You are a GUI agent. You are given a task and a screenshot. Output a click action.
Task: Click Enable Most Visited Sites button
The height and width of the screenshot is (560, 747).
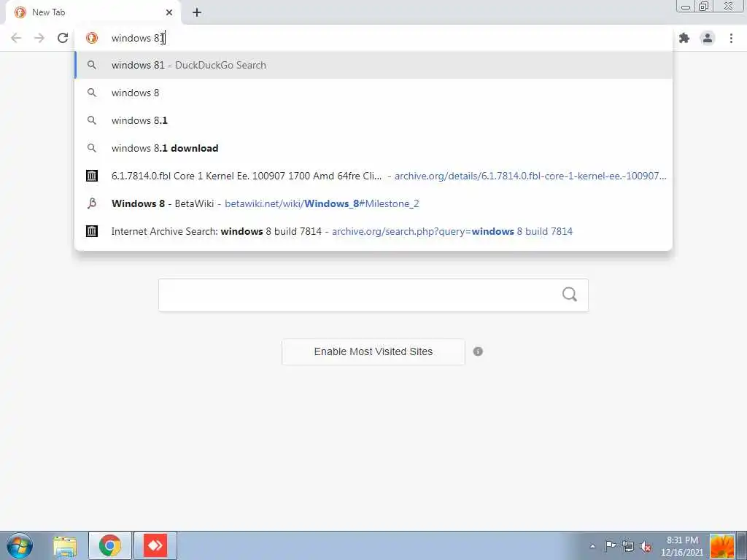click(373, 351)
